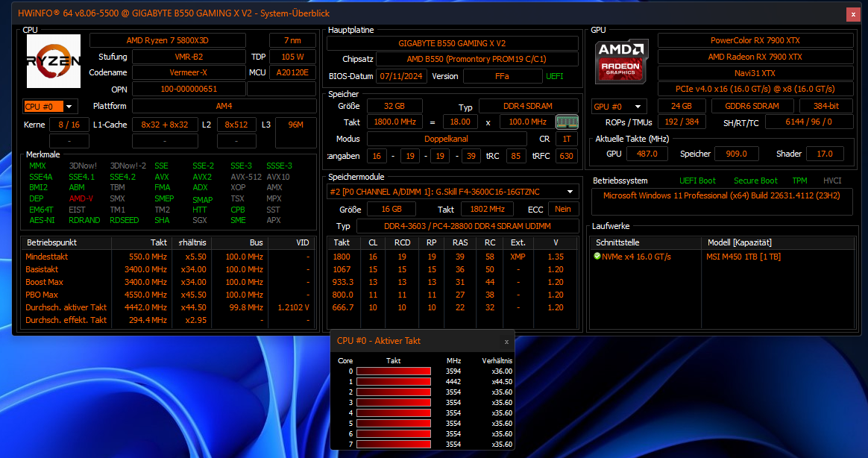The image size is (868, 458).
Task: Click green NVMe drive status icon
Action: [597, 257]
